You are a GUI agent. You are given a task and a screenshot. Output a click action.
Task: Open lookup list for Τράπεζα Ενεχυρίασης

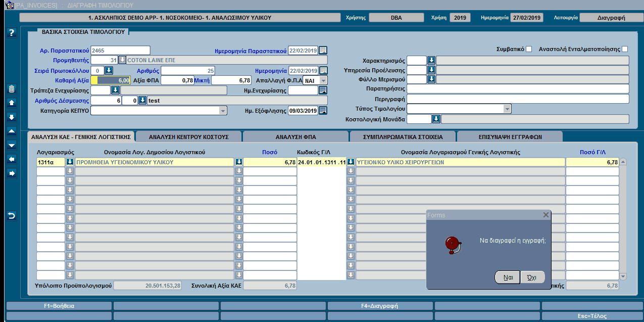115,90
